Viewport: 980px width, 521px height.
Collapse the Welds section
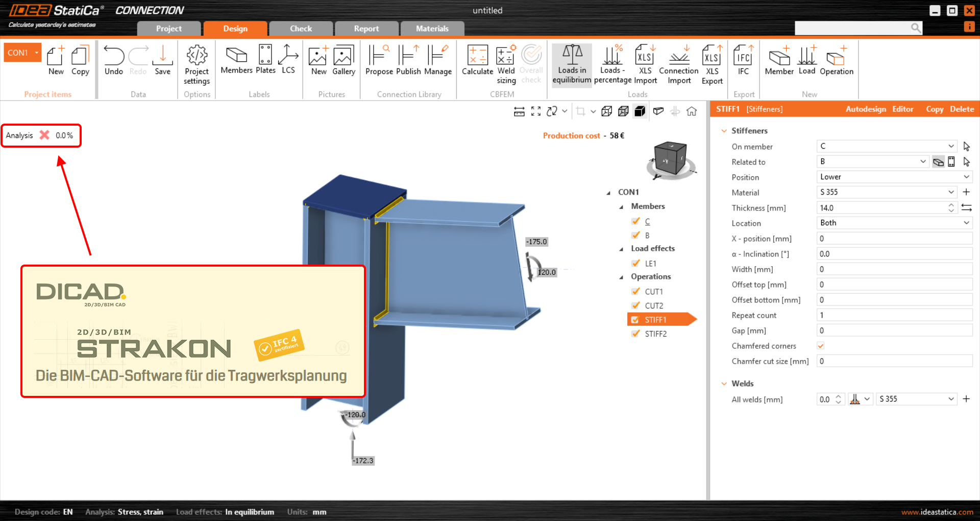coord(724,384)
